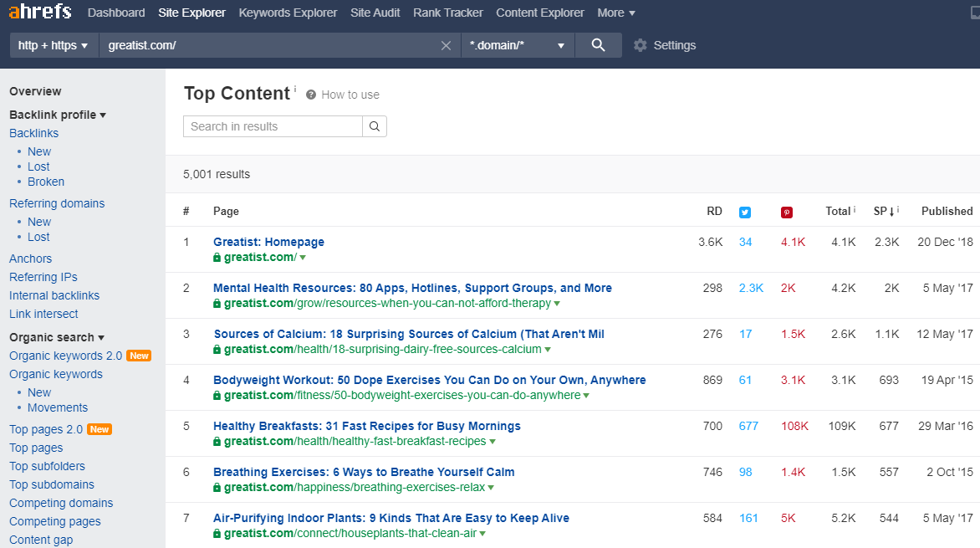Open the http + https protocol dropdown

click(x=53, y=45)
